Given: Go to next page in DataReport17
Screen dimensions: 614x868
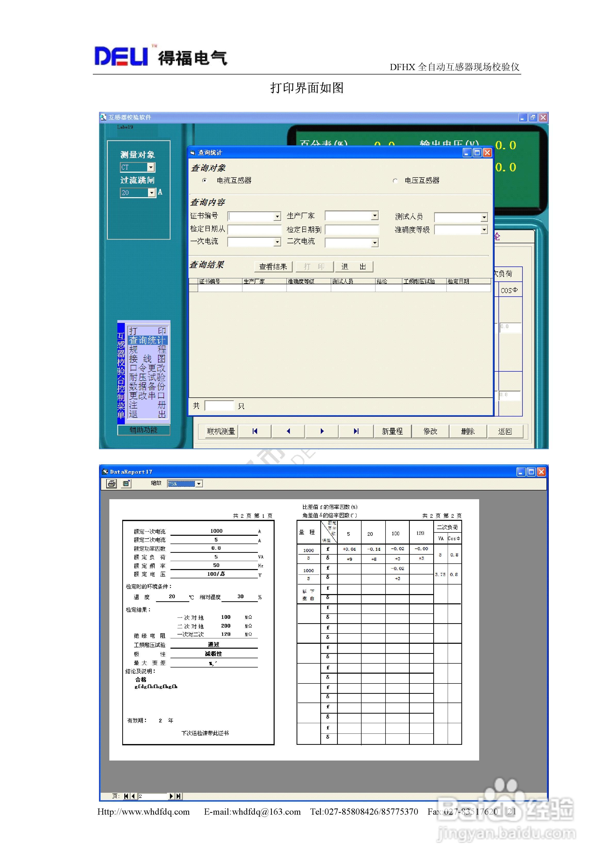Looking at the screenshot, I should 171,796.
